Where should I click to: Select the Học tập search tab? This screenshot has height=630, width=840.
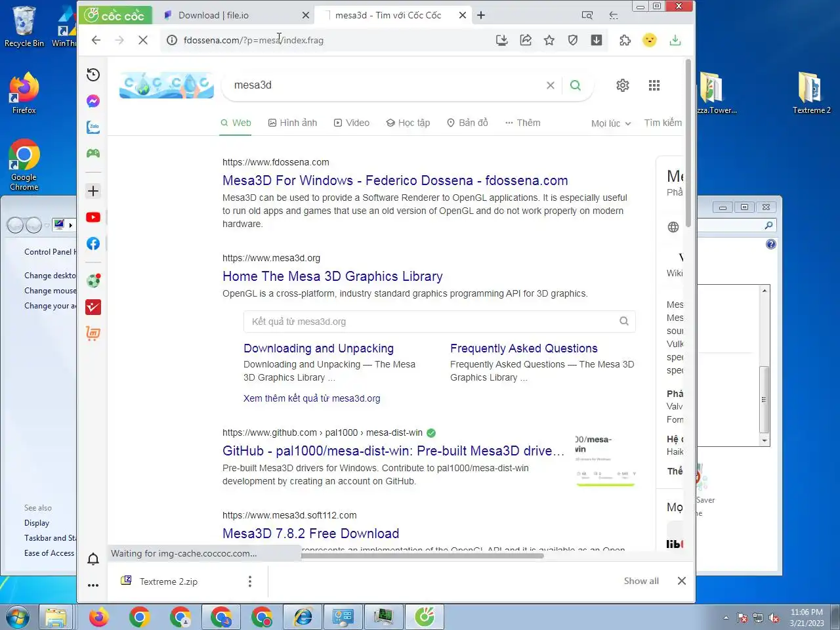pos(408,123)
